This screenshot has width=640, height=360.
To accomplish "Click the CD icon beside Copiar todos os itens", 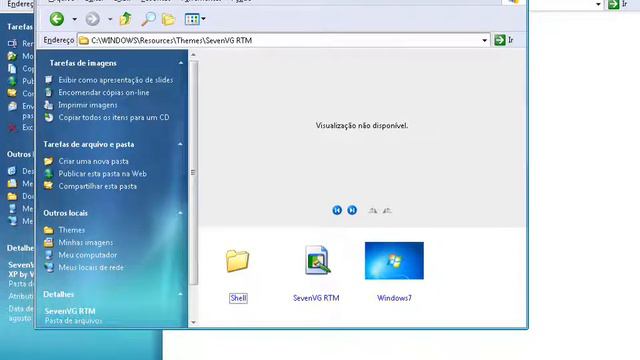I will [x=49, y=117].
